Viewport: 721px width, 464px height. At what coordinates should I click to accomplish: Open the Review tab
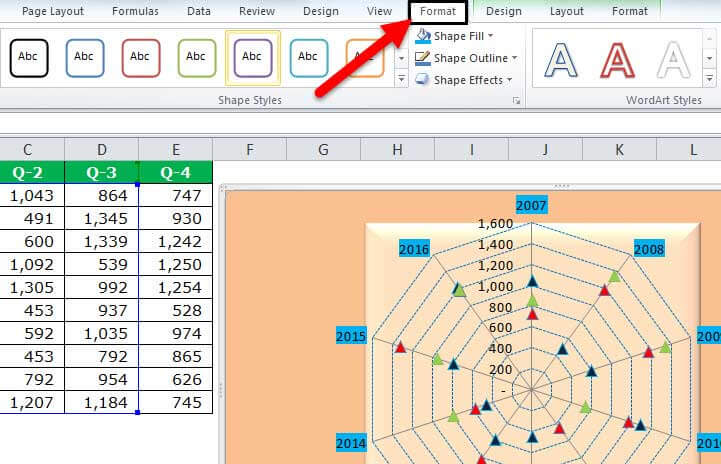257,11
